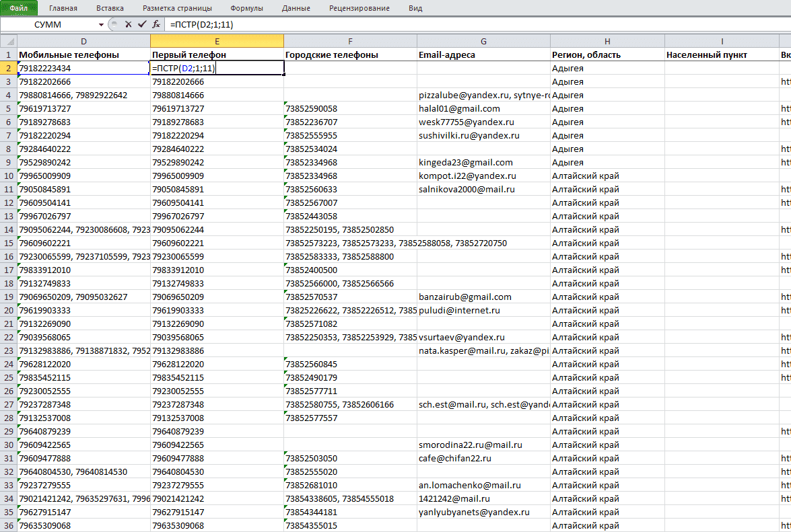791x532 pixels.
Task: Select Адыгея region cell in row 2
Action: [x=607, y=68]
